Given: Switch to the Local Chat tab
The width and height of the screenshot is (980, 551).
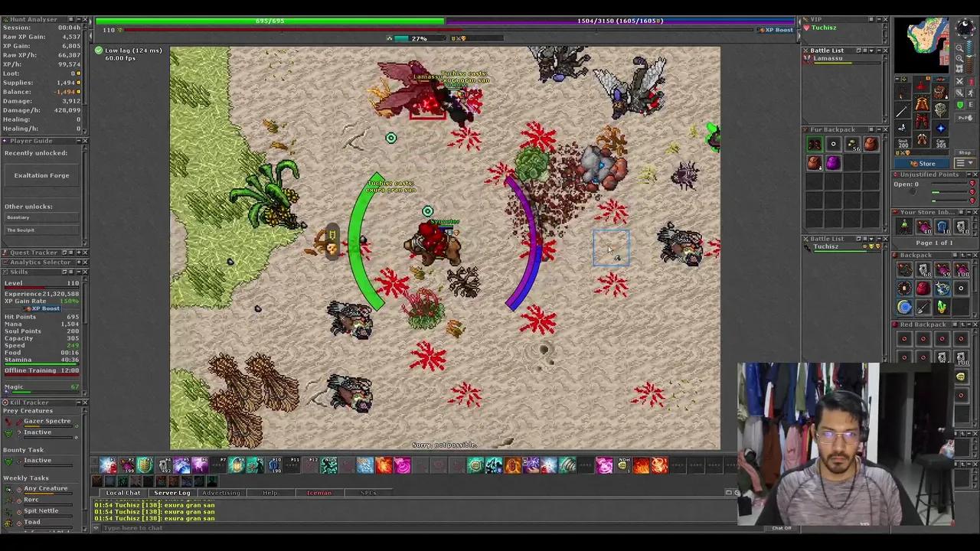Looking at the screenshot, I should (122, 493).
